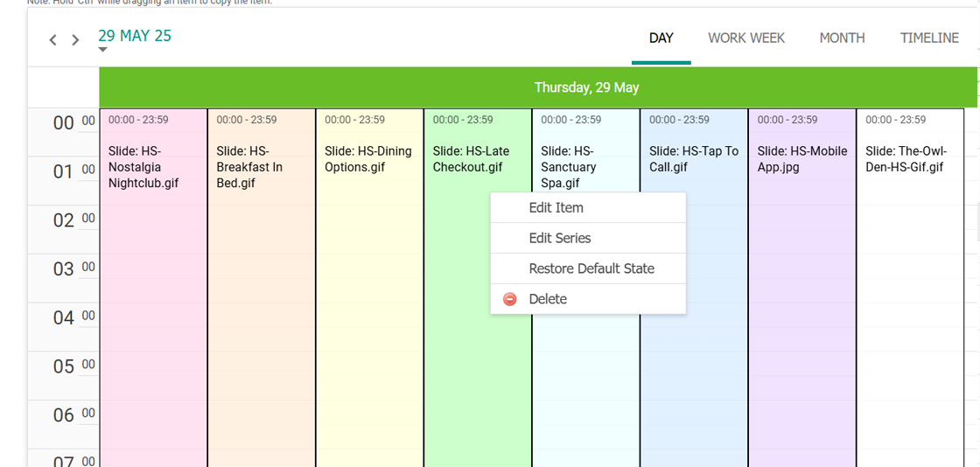
Task: Select the HS-Breakfast In Bed.gif slide
Action: (x=262, y=288)
